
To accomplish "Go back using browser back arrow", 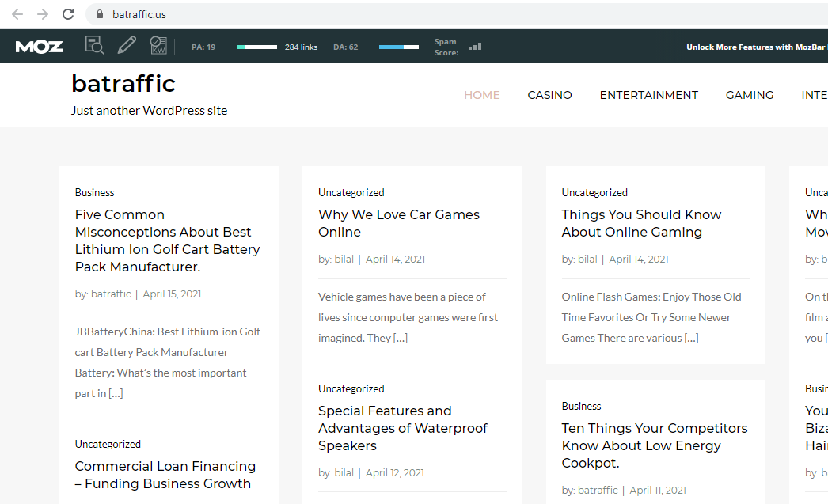I will [17, 14].
